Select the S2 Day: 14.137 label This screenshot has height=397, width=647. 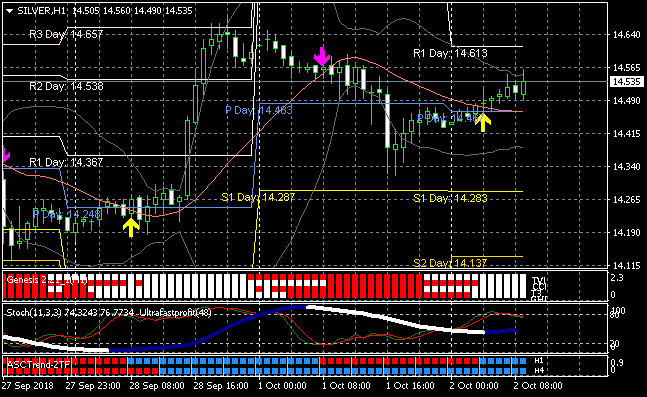(x=450, y=263)
